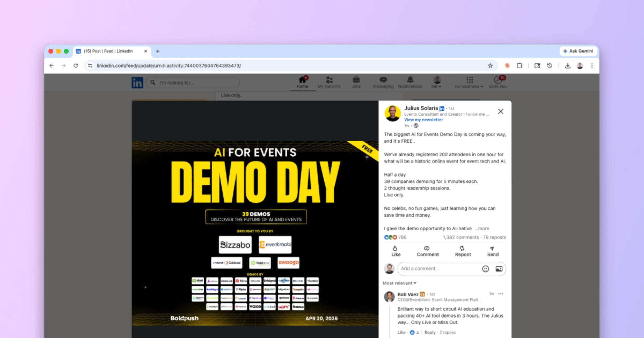
Task: Click the add photo icon in comment box
Action: [499, 269]
